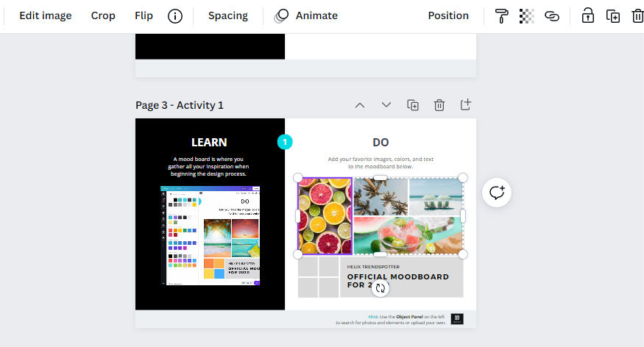The height and width of the screenshot is (347, 644).
Task: Select the Crop tool
Action: click(103, 15)
